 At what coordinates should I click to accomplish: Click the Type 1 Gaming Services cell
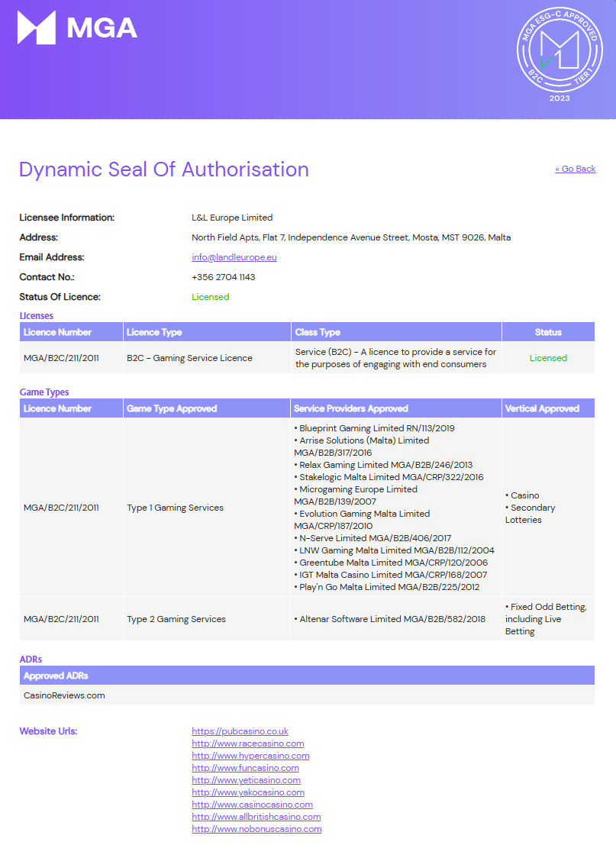[175, 508]
